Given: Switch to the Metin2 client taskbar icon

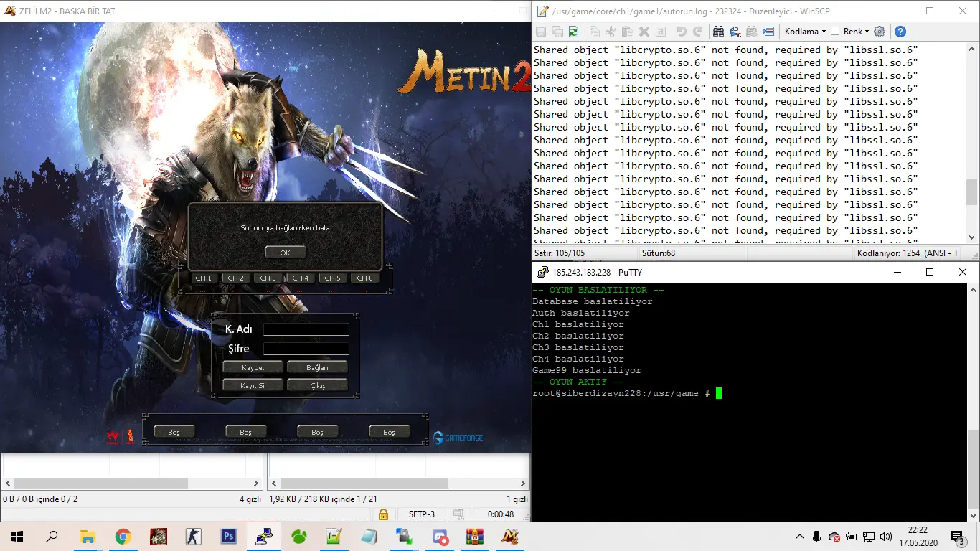Looking at the screenshot, I should point(510,536).
